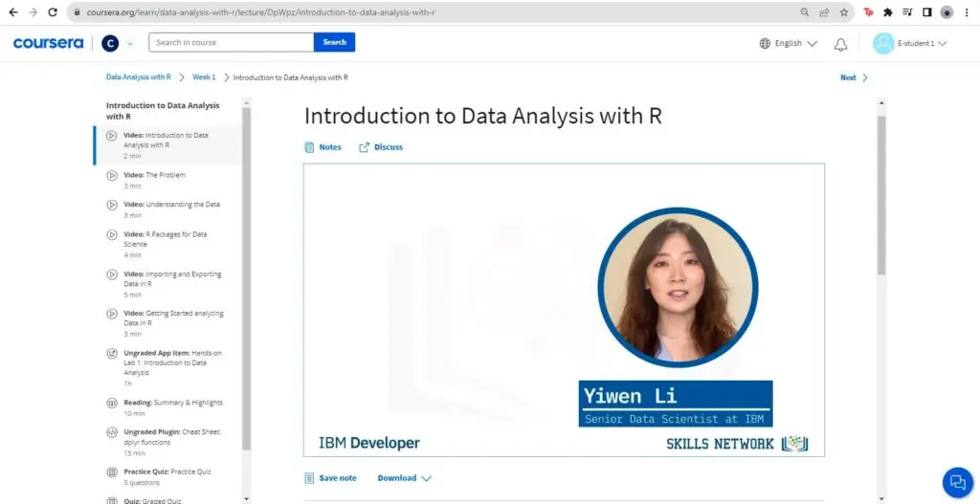Click the sidebar heading Introduction to Data Analysis
The image size is (980, 504).
tap(163, 111)
